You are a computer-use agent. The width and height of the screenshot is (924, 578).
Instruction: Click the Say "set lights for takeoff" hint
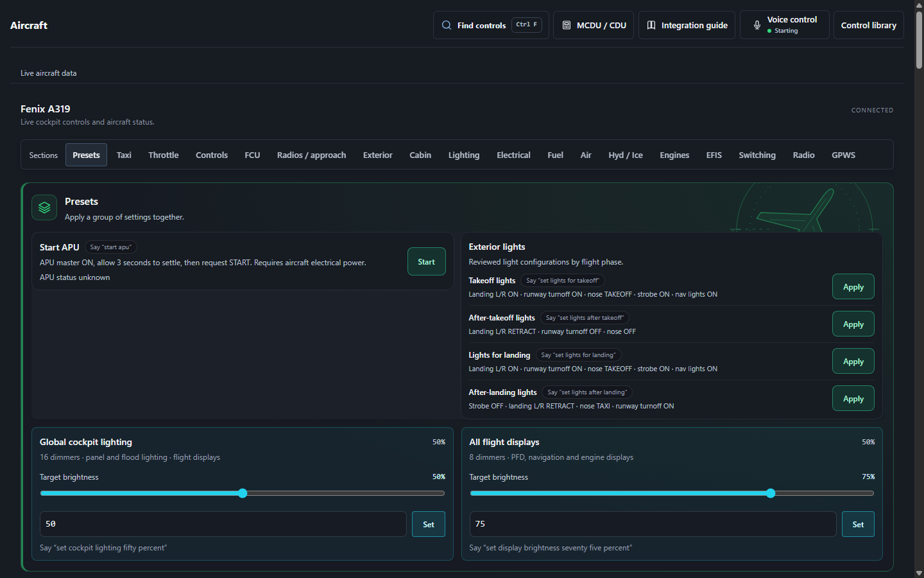563,281
